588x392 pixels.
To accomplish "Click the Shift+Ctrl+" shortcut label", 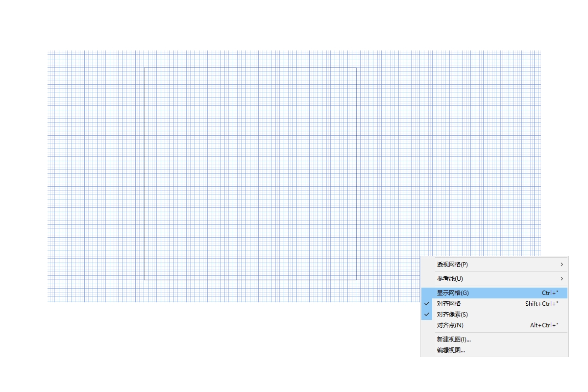I will coord(541,304).
